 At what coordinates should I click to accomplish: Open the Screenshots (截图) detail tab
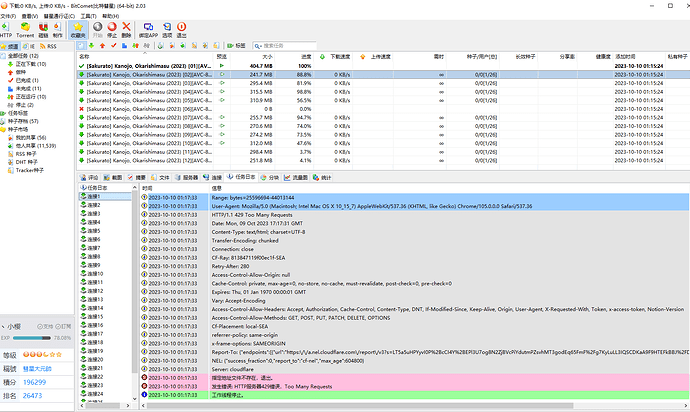pyautogui.click(x=113, y=177)
